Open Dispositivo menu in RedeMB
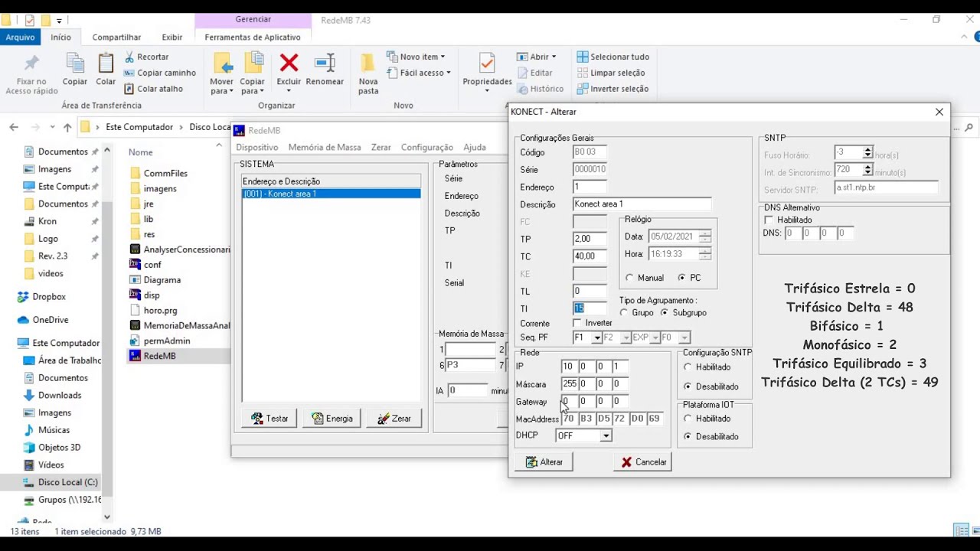Screen dimensions: 980x551 click(x=257, y=147)
